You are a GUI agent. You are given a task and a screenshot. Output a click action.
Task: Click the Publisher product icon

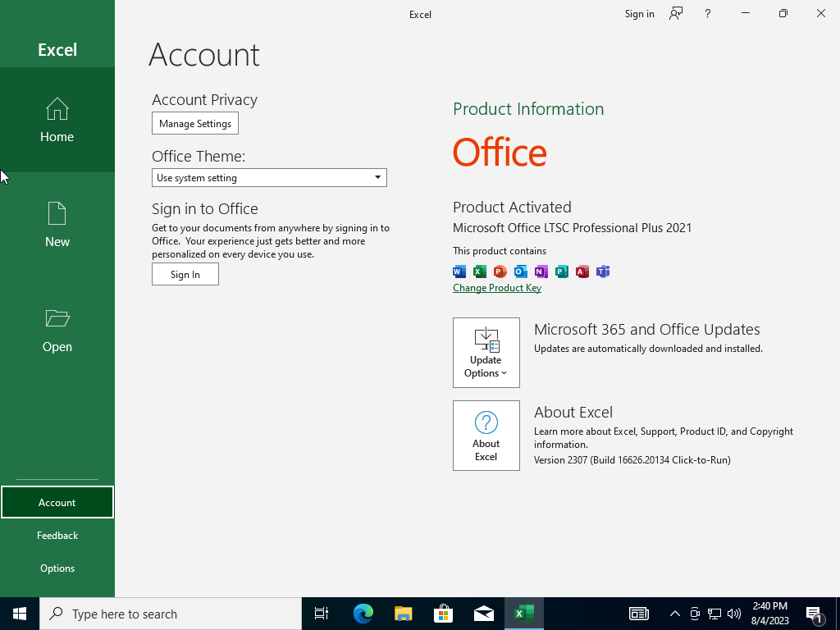(x=561, y=272)
